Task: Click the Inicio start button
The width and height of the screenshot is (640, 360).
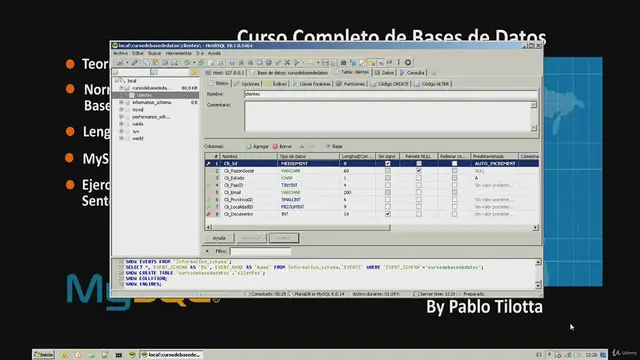Action: [x=44, y=355]
